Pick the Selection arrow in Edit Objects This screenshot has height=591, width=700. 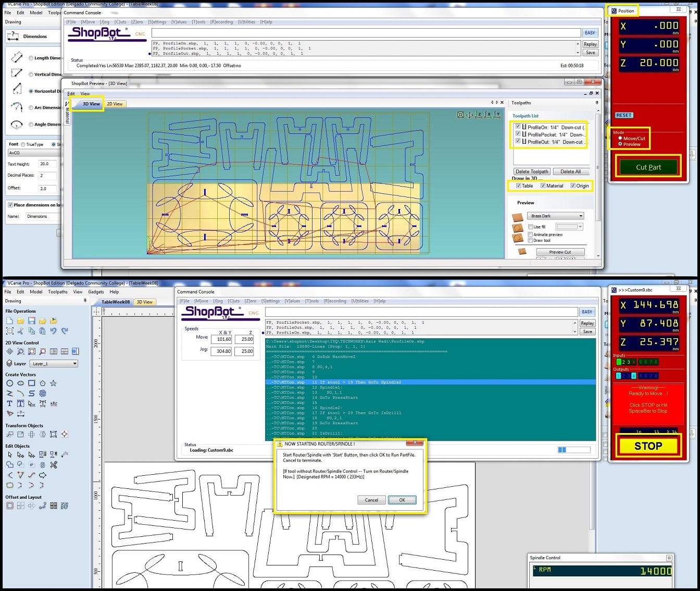pos(10,454)
